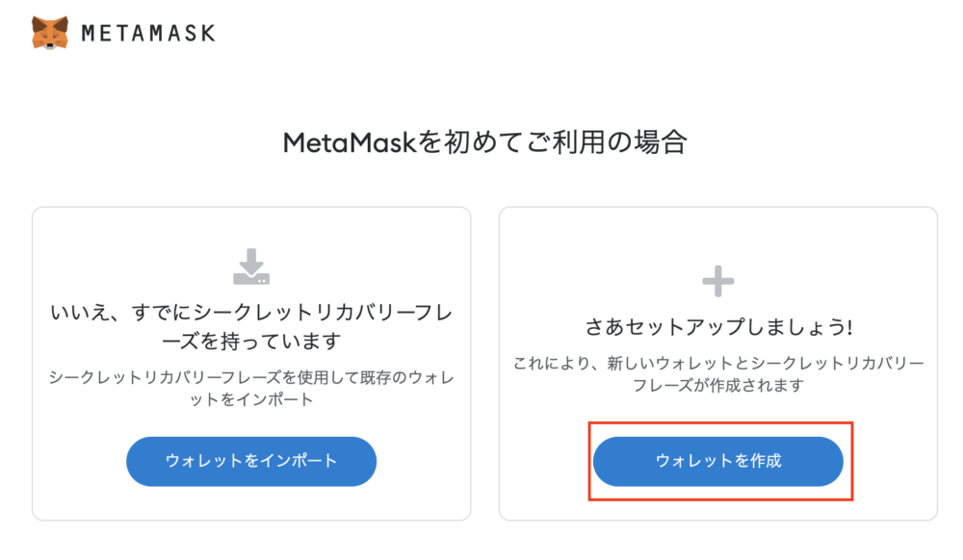The width and height of the screenshot is (963, 560).
Task: Click the これにより、新しいウォレット description line
Action: [x=718, y=364]
